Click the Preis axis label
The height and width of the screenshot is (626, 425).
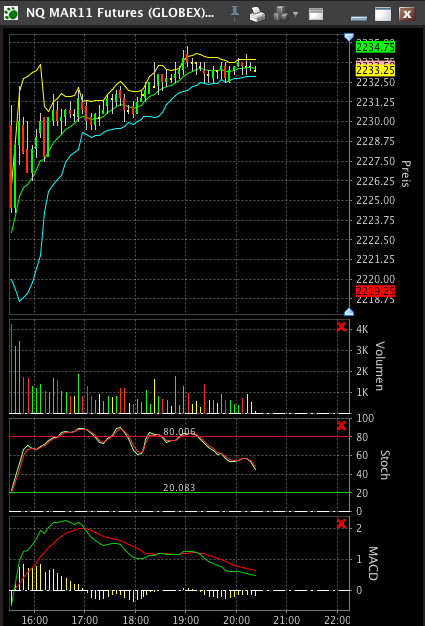[x=406, y=174]
